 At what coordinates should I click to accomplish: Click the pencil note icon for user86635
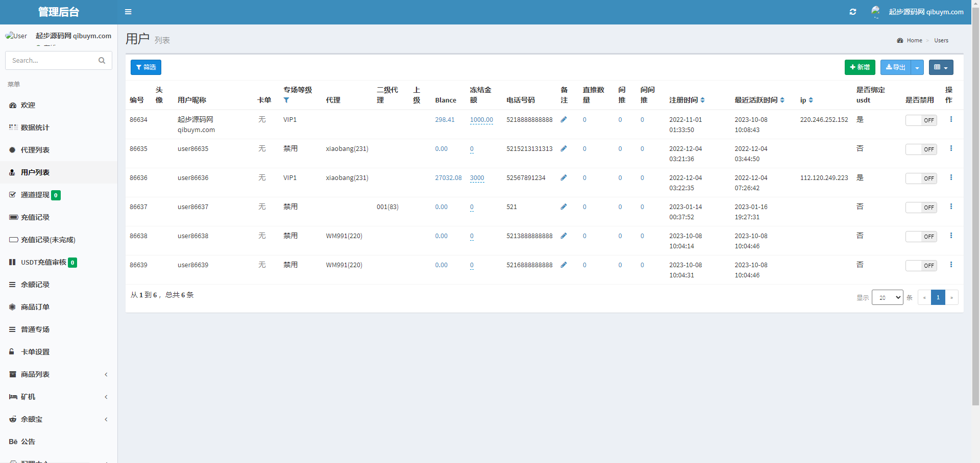pos(563,149)
